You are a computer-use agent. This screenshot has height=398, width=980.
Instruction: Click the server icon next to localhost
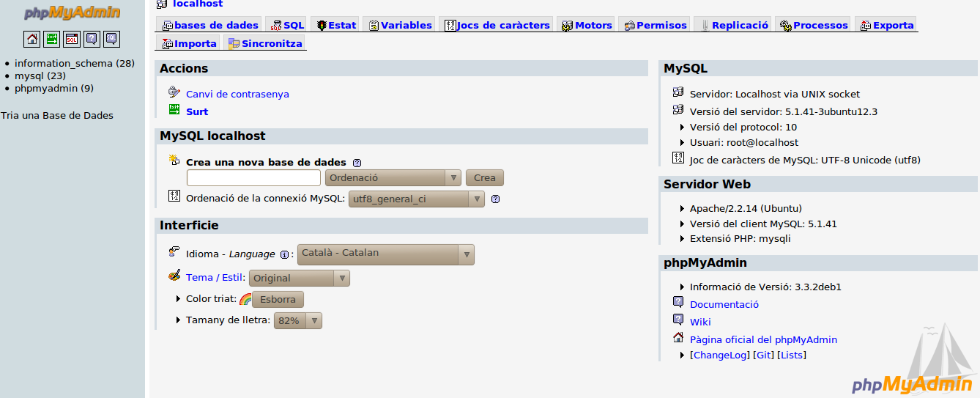click(162, 4)
